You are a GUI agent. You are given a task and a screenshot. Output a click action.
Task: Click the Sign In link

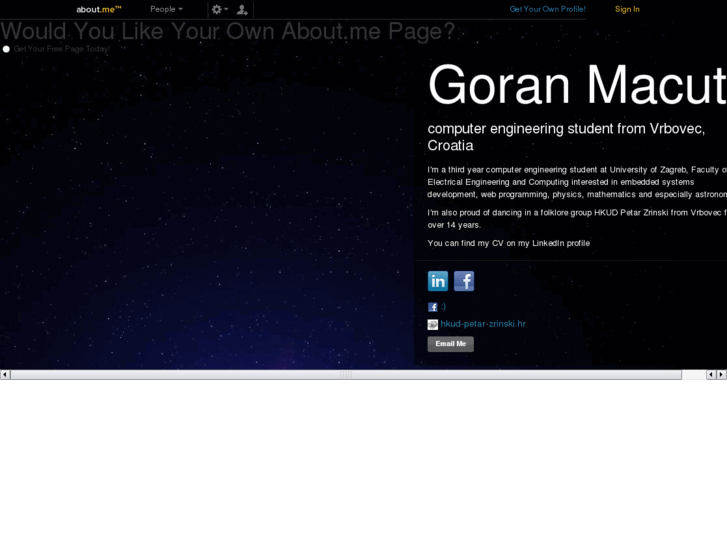click(627, 9)
